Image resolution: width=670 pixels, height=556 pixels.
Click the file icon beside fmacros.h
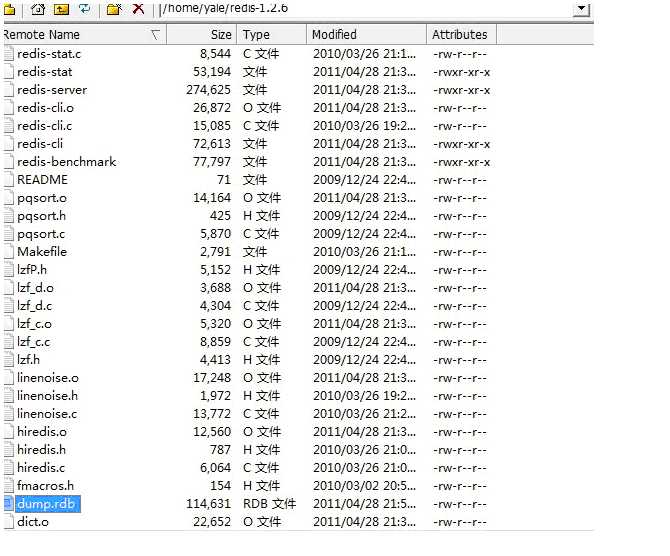(x=9, y=486)
